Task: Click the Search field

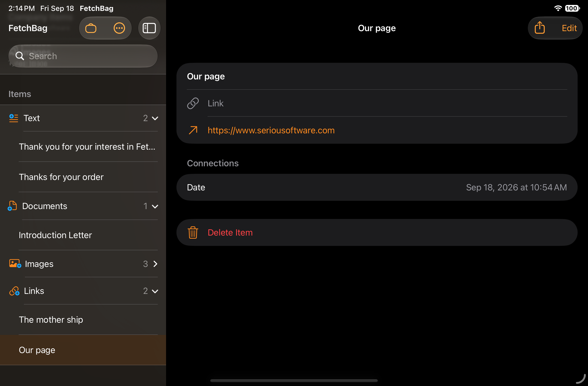Action: tap(83, 56)
